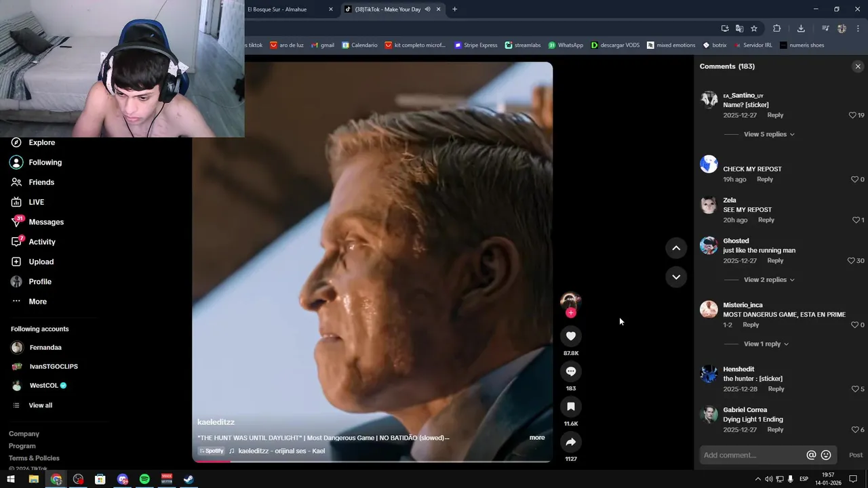The width and height of the screenshot is (868, 488).
Task: Click the Add comment input field
Action: point(751,455)
